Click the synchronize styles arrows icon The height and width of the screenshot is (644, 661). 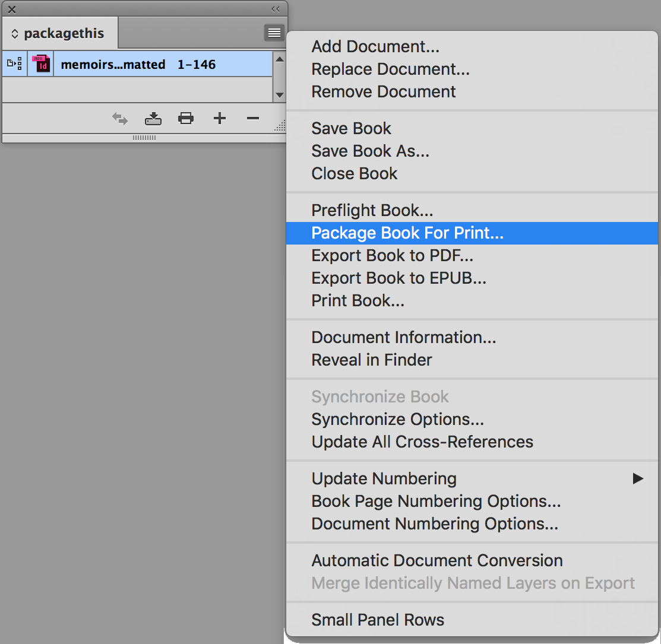click(x=119, y=118)
